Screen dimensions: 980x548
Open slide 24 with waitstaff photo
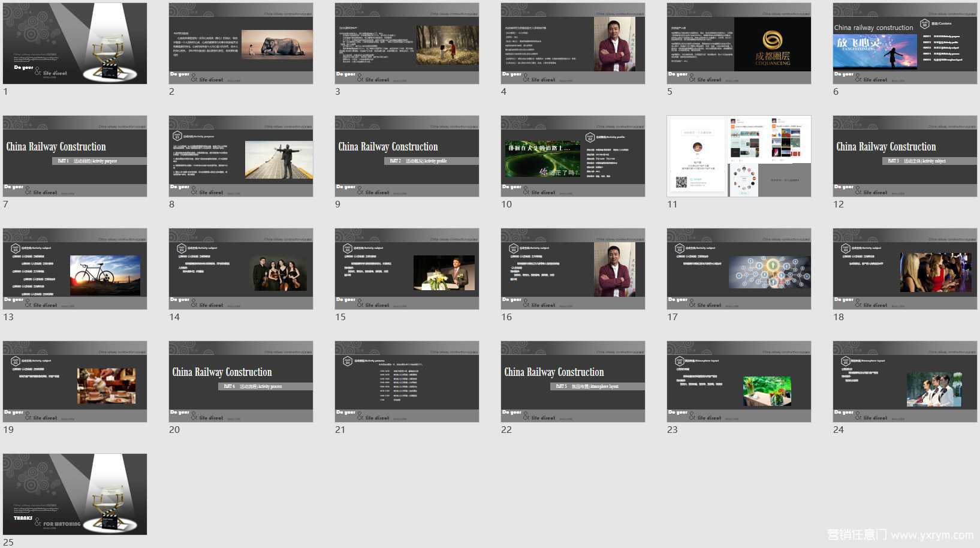click(905, 381)
